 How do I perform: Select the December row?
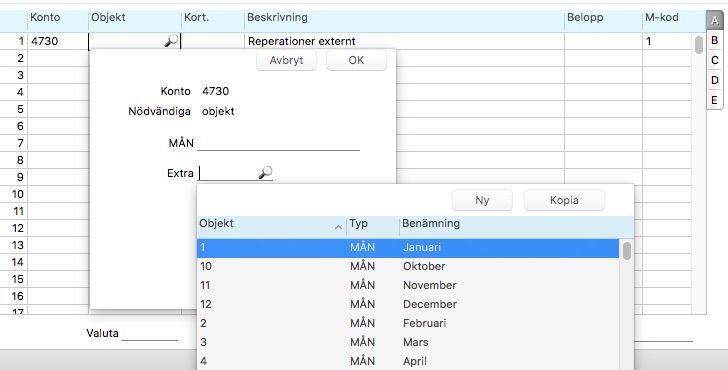[x=408, y=305]
